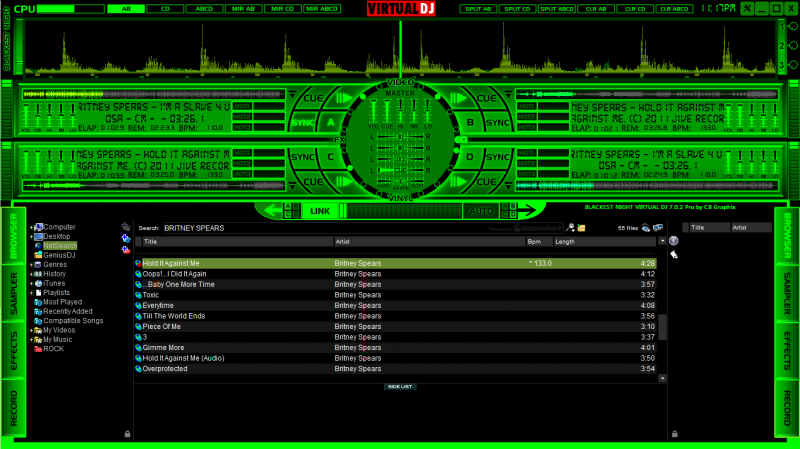The image size is (800, 449).
Task: Set HOT1 cue on deck B
Action: pyautogui.click(x=527, y=106)
